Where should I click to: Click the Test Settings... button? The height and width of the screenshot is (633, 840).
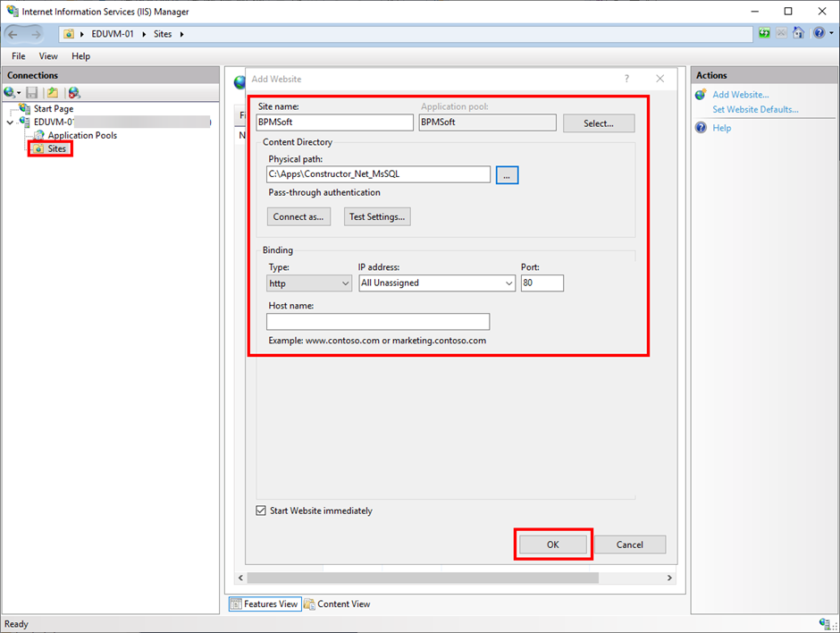[x=377, y=216]
